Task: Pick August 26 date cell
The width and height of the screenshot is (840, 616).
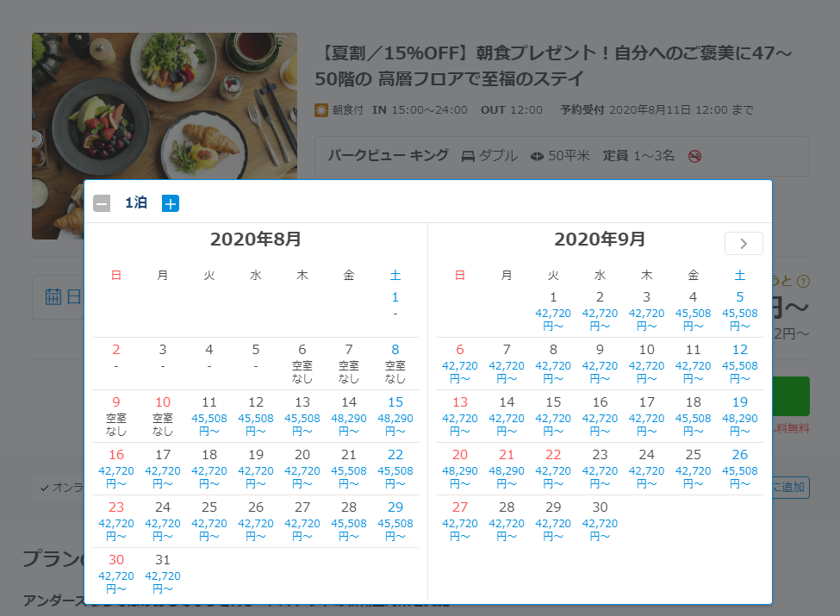Action: click(x=256, y=521)
